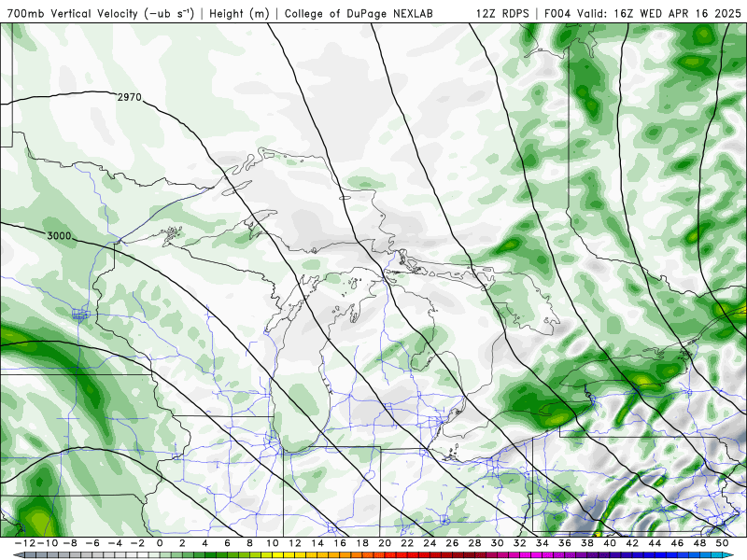Click the -6 value on the color scale
Screen dimensions: 747x560
click(92, 543)
